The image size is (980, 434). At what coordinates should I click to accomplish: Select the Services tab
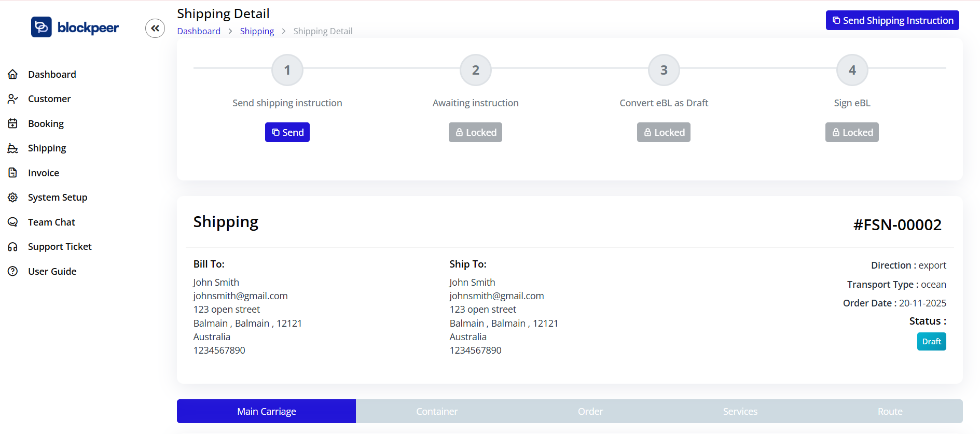pyautogui.click(x=740, y=411)
